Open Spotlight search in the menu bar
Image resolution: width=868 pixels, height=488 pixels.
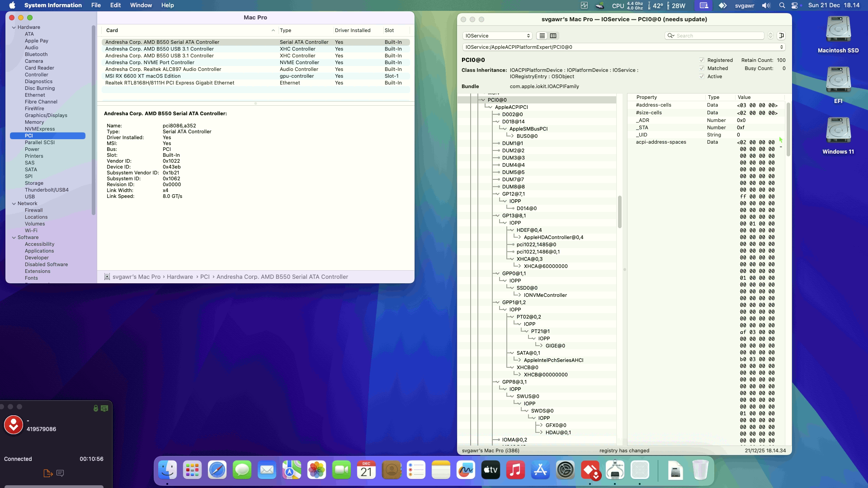click(782, 5)
